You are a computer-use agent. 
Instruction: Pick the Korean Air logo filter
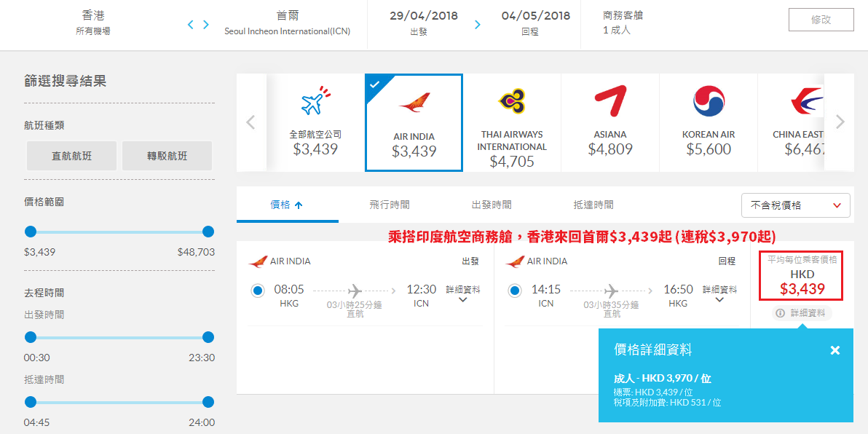pos(709,101)
